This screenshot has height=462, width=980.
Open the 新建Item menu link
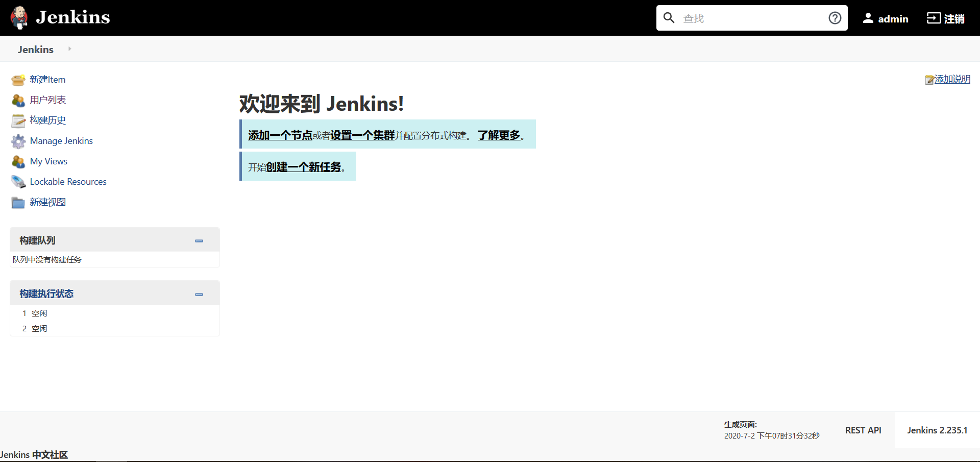pyautogui.click(x=47, y=80)
